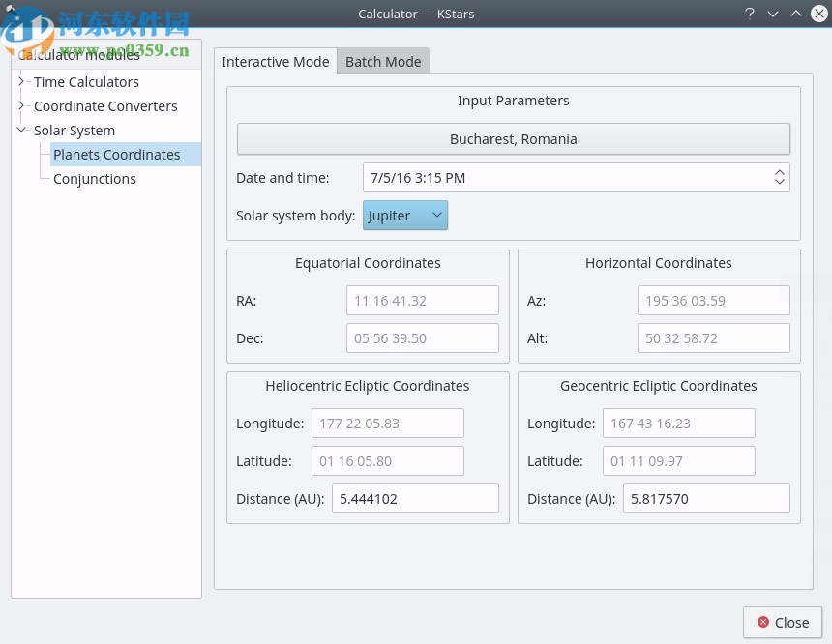Screen dimensions: 832x644
Task: Click the Heliocentric Ecliptic Coordinates heading
Action: (368, 385)
